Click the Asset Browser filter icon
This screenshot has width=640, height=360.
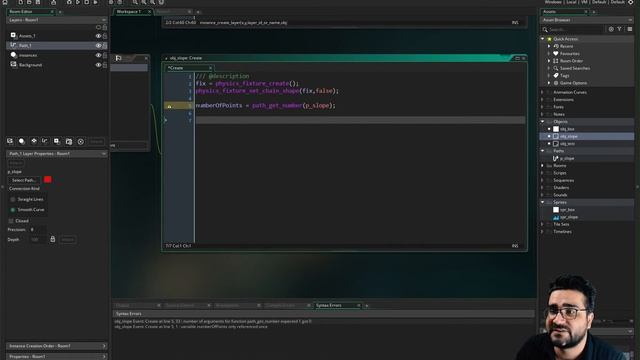point(620,29)
